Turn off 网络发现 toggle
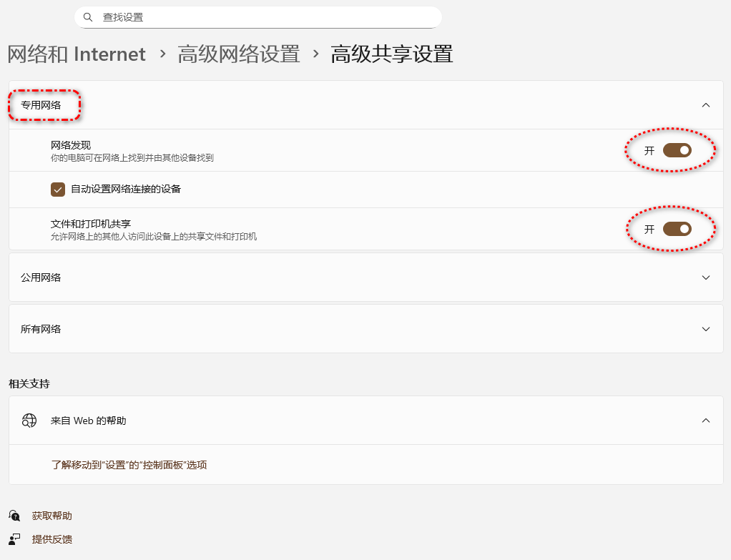The image size is (731, 560). point(677,150)
